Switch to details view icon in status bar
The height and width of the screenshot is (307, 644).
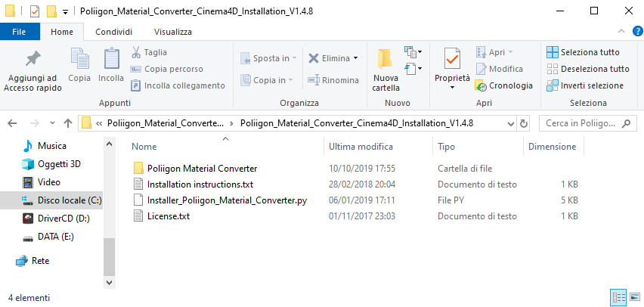pos(619,296)
